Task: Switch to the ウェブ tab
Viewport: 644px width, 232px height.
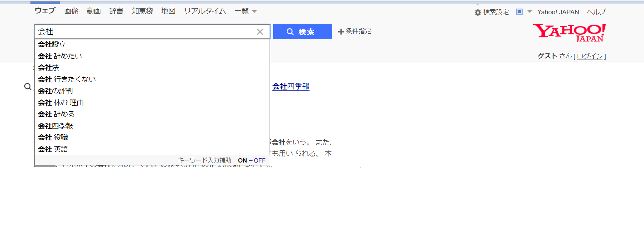Action: 45,10
